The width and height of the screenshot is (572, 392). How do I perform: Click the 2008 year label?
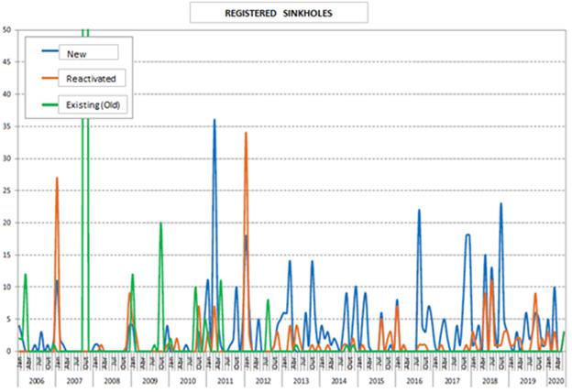click(112, 381)
